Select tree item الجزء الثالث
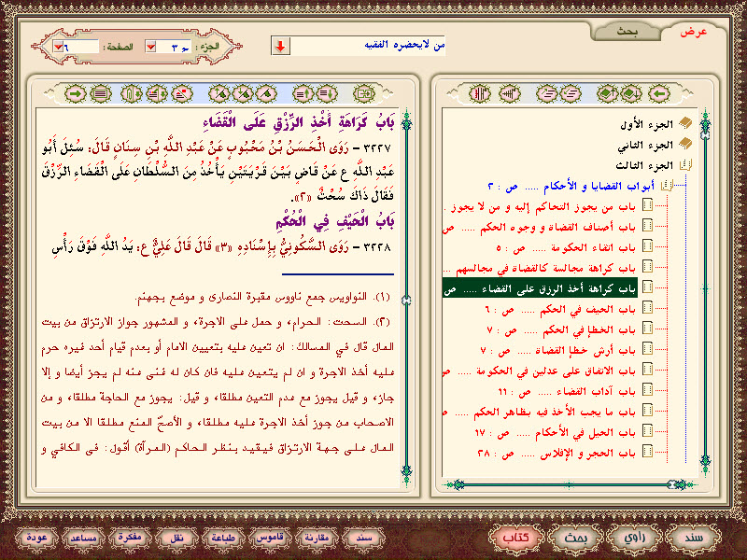The height and width of the screenshot is (560, 747). (644, 165)
